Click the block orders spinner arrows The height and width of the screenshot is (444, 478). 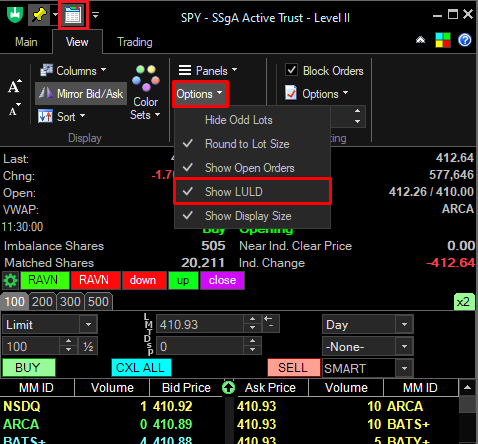point(357,116)
